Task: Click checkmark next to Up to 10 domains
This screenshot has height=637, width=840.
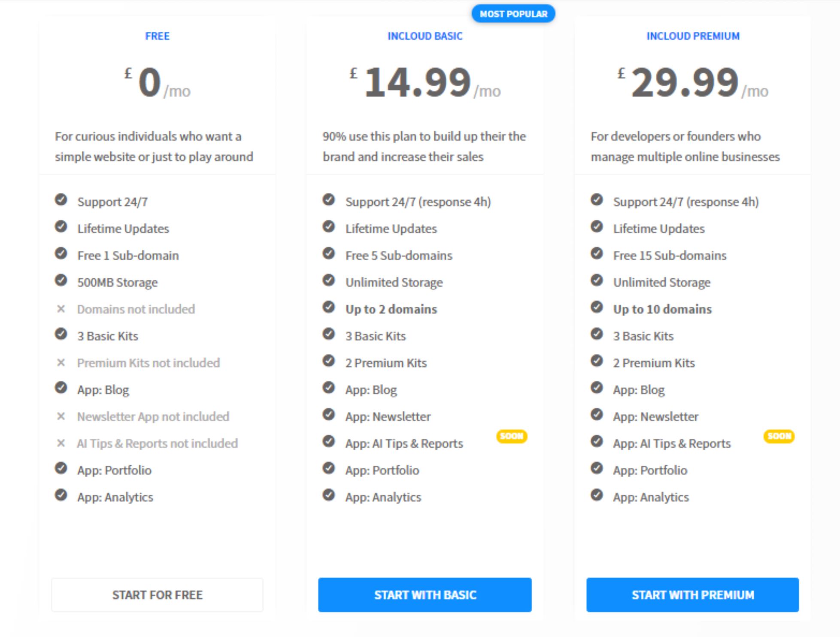Action: click(x=597, y=307)
